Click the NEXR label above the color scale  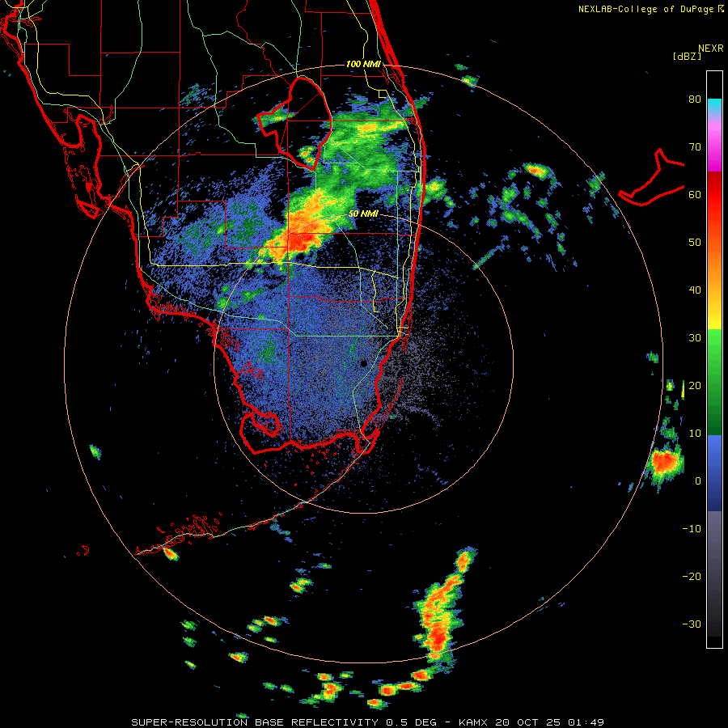click(x=710, y=49)
